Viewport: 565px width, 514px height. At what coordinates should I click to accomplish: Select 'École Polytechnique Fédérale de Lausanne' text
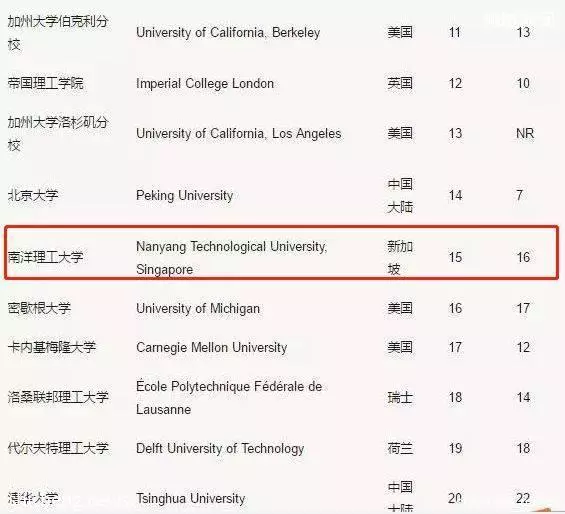229,398
